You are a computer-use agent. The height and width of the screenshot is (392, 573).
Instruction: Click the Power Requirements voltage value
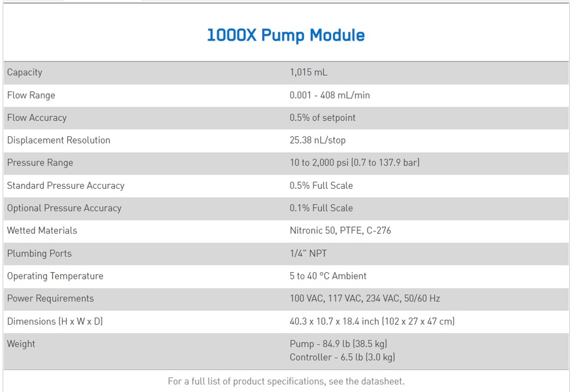[x=365, y=298]
